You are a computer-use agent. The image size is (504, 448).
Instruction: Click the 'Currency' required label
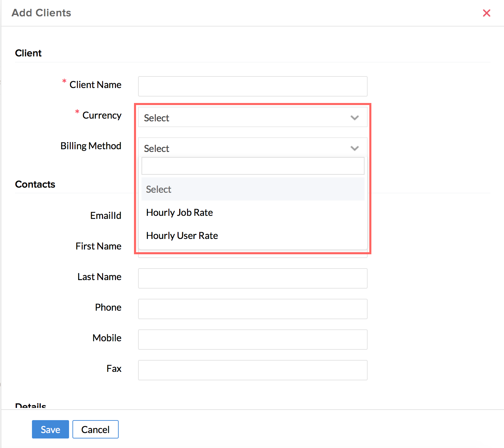(x=102, y=115)
